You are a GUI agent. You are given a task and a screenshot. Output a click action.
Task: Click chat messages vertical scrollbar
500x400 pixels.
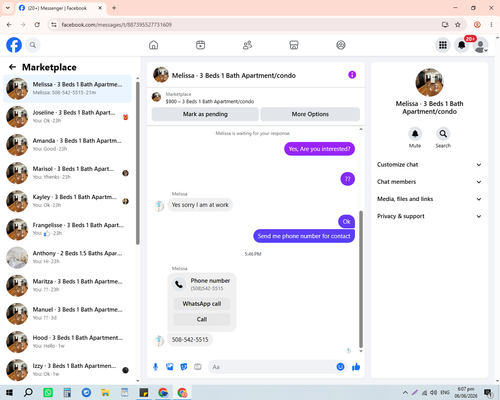[361, 279]
